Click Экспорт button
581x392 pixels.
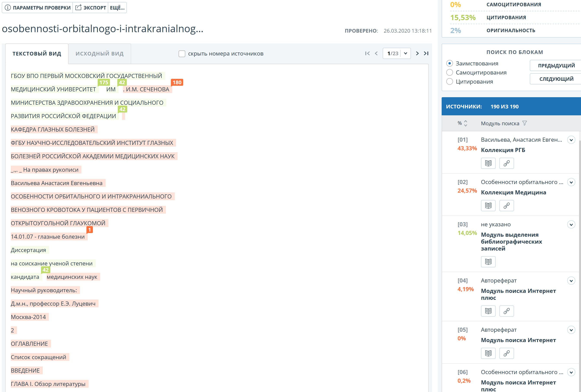pos(91,8)
